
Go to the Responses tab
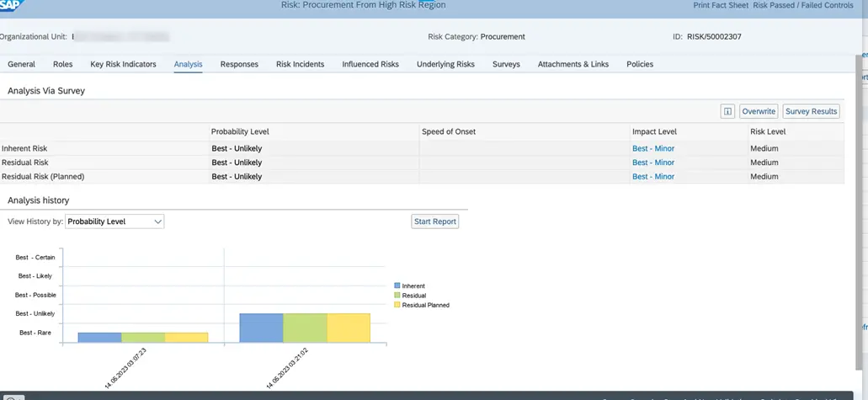(239, 64)
